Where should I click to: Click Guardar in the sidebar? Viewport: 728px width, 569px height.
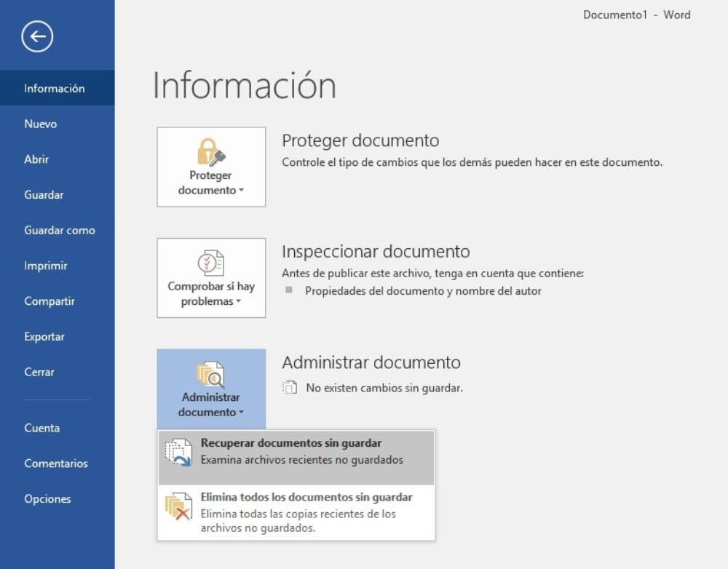coord(44,194)
